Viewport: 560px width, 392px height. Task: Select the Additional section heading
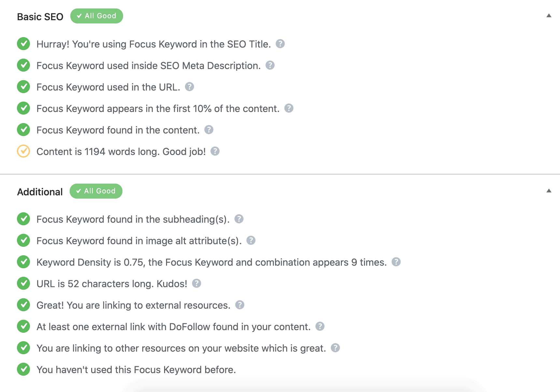40,191
